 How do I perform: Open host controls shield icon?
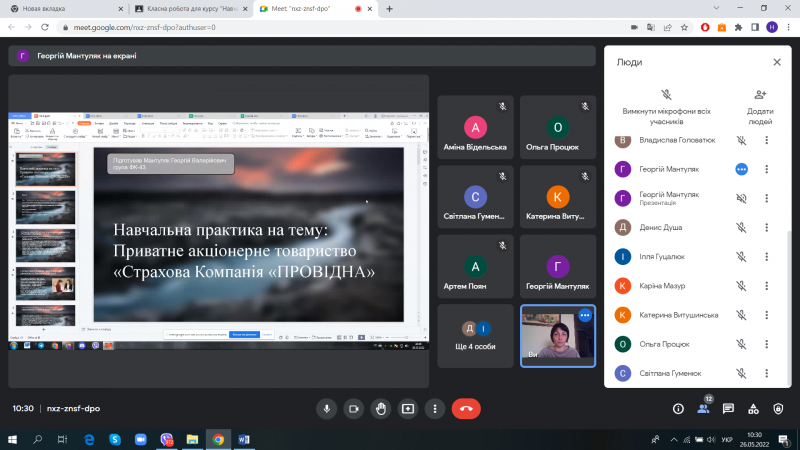778,409
